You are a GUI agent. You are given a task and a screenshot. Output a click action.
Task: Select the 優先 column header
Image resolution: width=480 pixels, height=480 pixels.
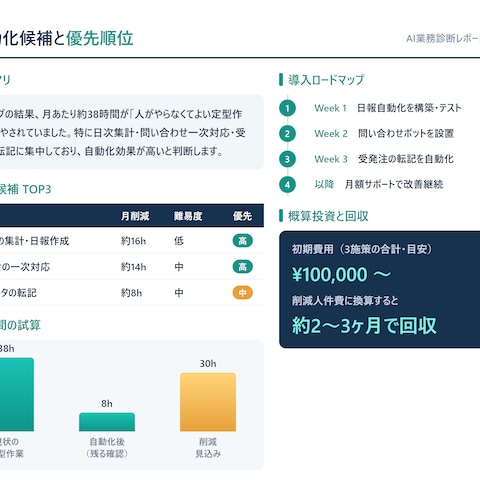point(242,216)
